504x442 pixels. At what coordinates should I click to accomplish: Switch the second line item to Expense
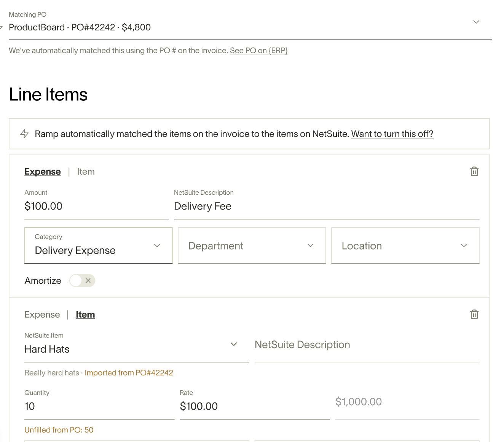42,315
